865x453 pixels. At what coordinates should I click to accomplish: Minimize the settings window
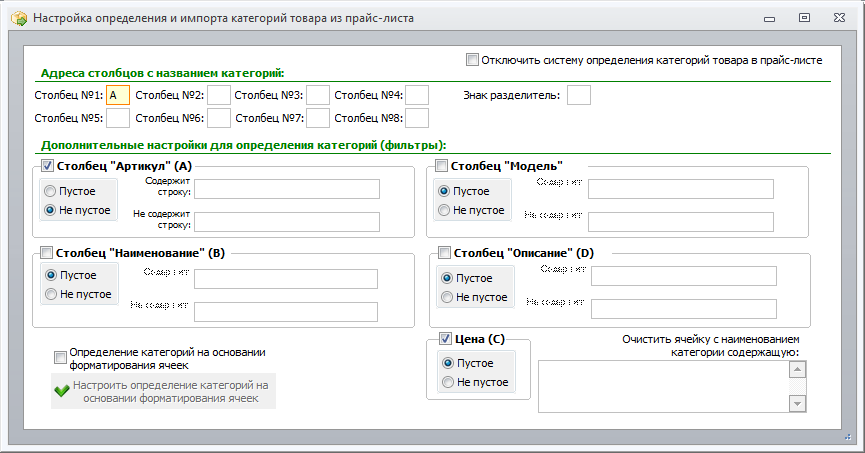[x=770, y=19]
